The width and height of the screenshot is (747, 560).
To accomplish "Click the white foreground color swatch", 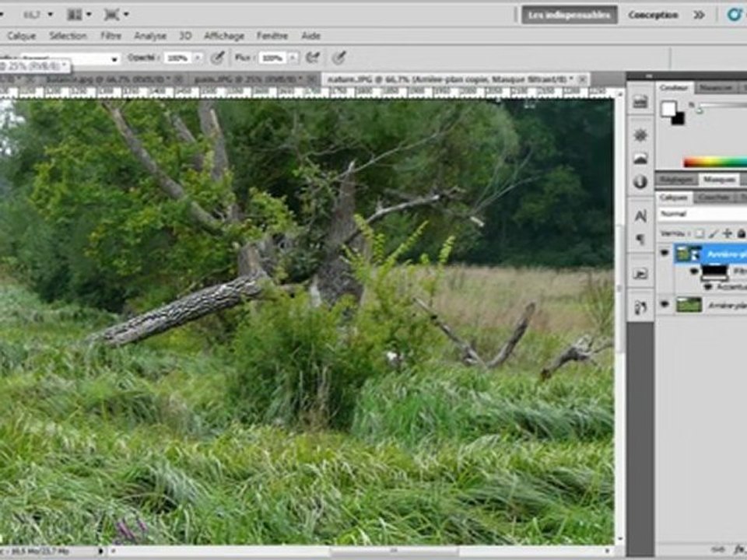I will coord(668,109).
